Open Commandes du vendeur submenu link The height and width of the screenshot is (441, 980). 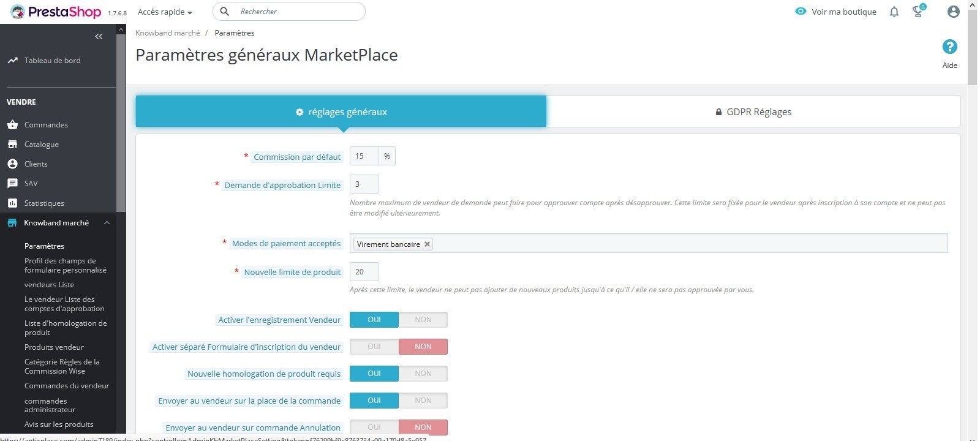click(x=67, y=386)
